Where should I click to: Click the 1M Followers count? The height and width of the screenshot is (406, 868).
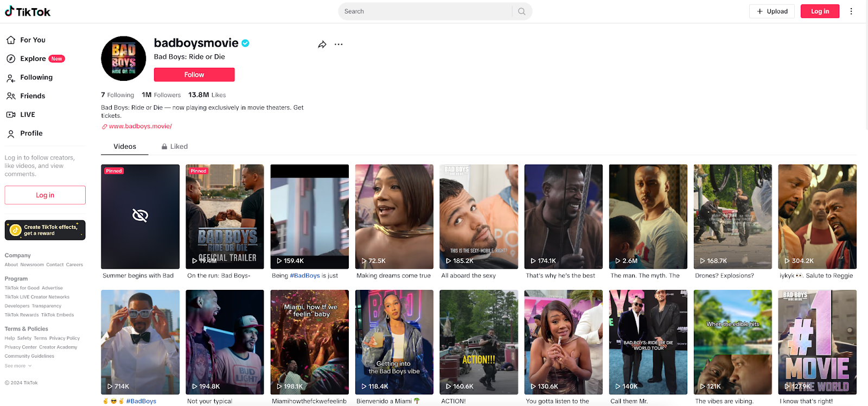161,95
